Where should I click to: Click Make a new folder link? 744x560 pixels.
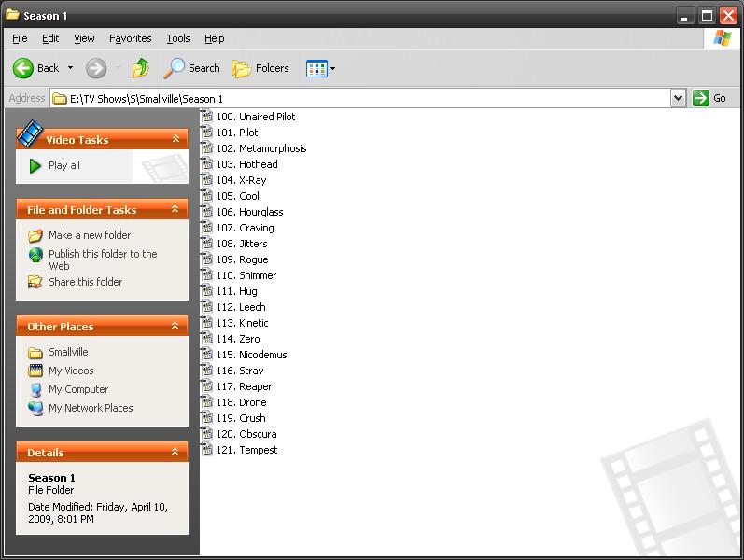(x=90, y=235)
